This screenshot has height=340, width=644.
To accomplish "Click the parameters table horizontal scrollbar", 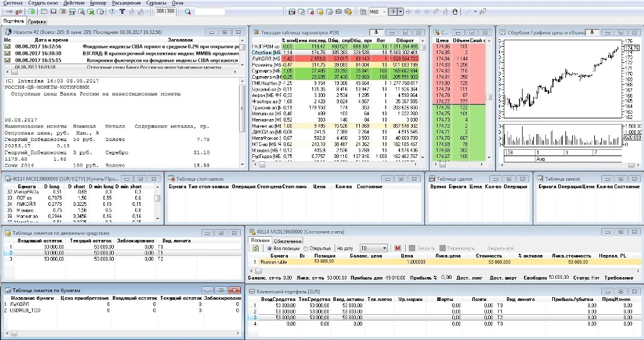I will pos(338,164).
